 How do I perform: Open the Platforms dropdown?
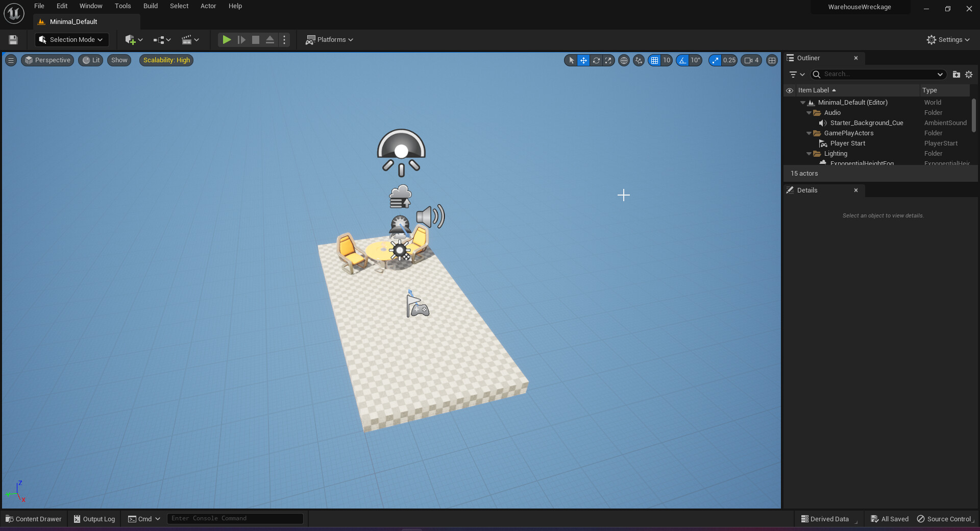coord(329,40)
